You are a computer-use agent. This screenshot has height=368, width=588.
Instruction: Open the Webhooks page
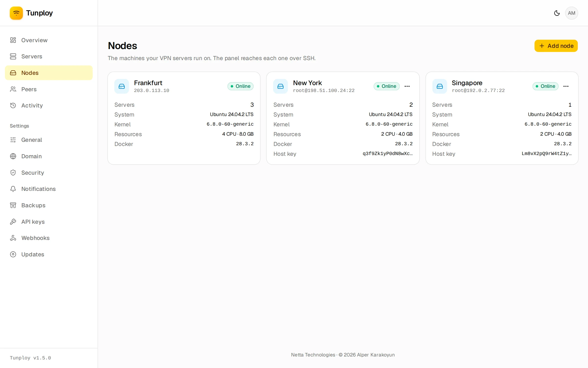click(x=49, y=238)
